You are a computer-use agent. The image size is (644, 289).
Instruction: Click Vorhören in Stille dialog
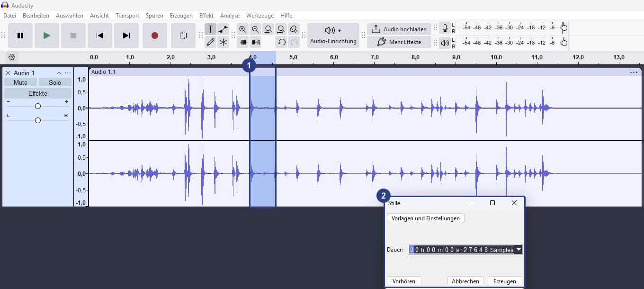point(404,281)
